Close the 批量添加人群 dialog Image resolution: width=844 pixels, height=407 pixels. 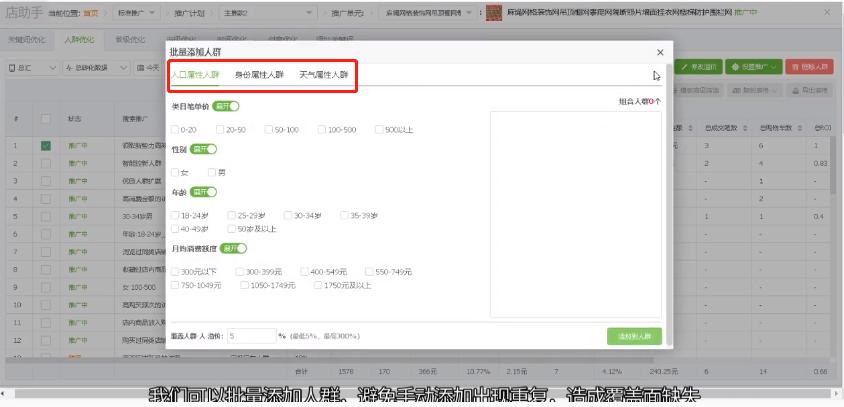(660, 52)
